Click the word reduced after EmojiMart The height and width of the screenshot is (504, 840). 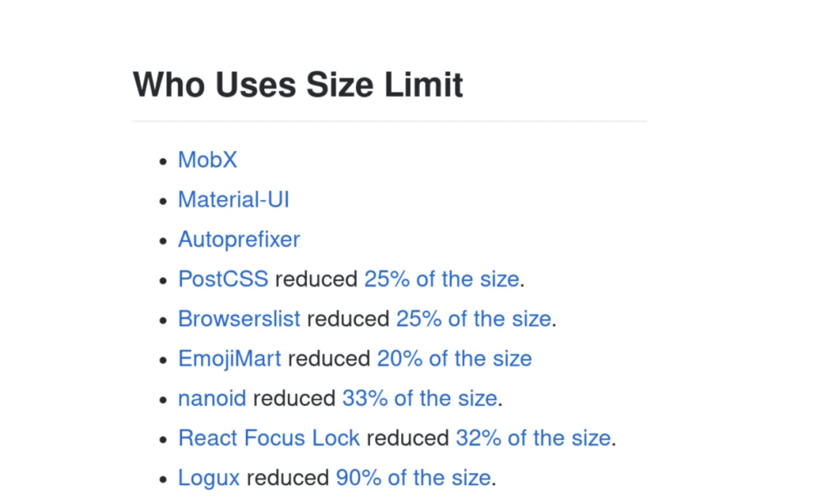point(329,358)
